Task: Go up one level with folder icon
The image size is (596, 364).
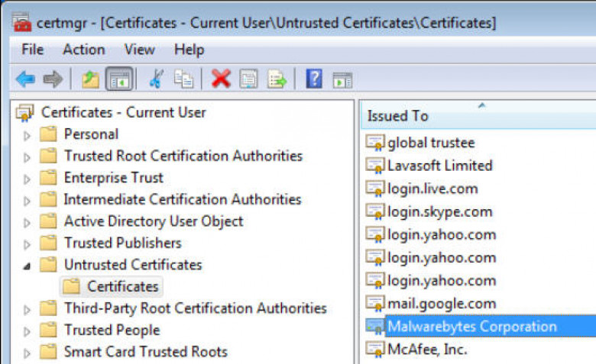Action: point(90,79)
